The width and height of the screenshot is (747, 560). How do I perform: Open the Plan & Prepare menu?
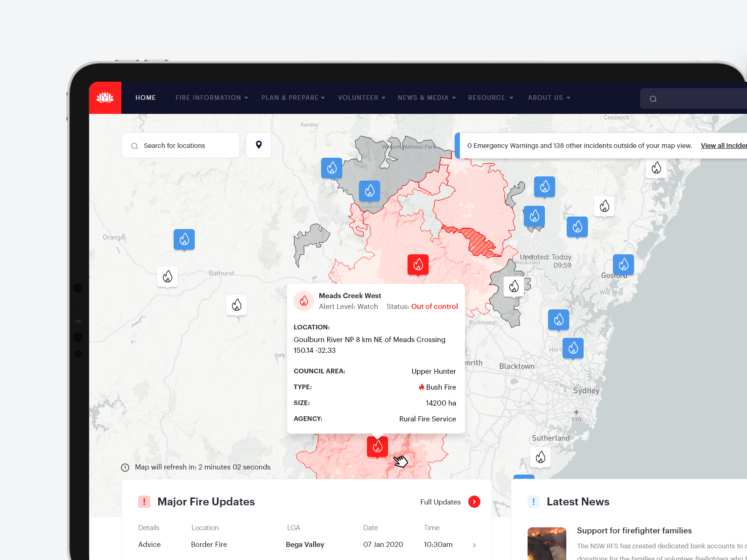(293, 98)
